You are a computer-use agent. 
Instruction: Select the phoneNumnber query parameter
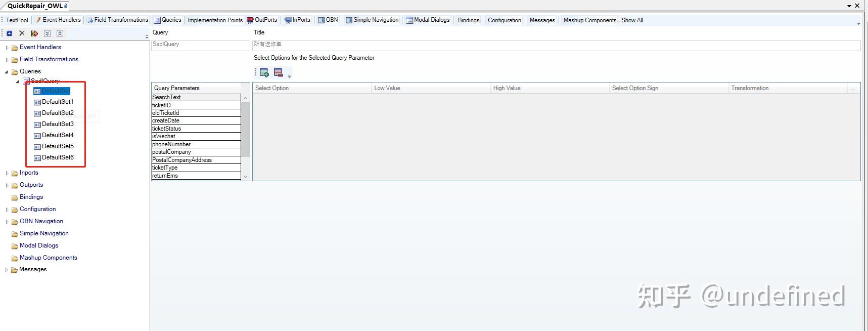pyautogui.click(x=196, y=144)
